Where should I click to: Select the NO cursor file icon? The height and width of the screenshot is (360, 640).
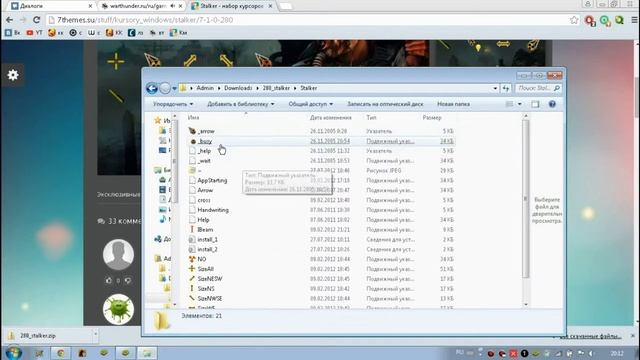192,259
